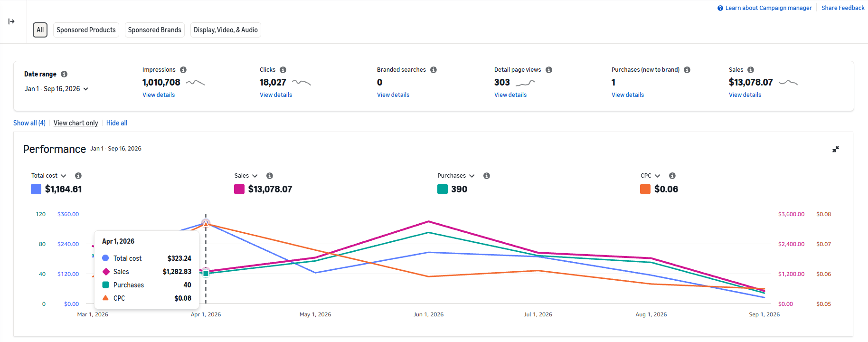Switch to Sponsored Products tab
868x342 pixels.
pos(86,30)
